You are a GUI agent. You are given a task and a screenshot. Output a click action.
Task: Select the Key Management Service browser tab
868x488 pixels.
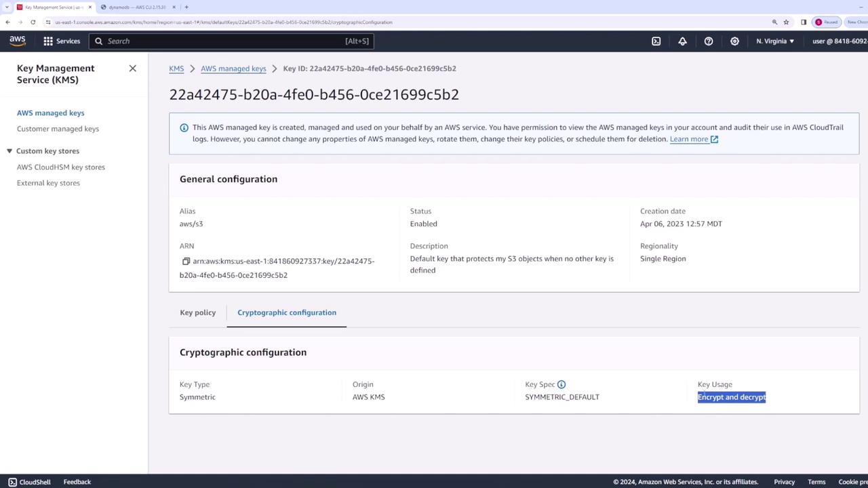[53, 7]
